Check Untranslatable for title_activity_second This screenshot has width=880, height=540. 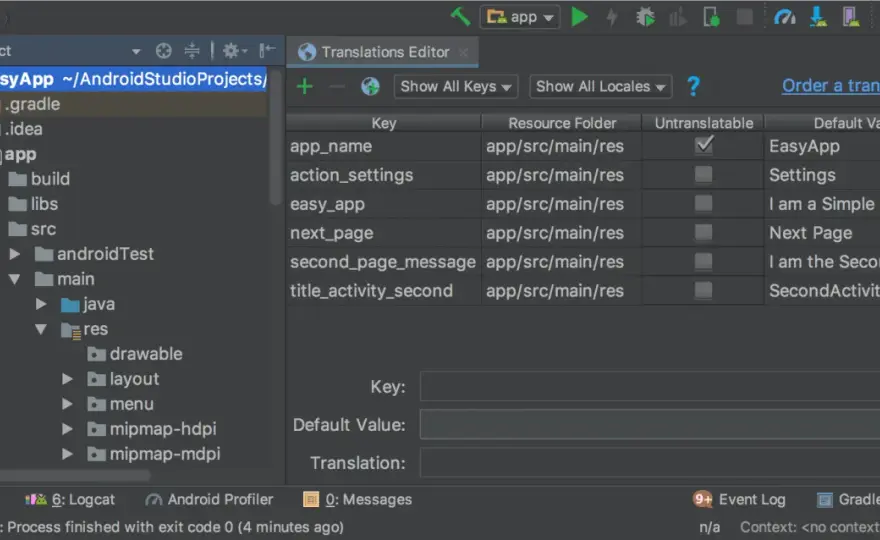point(703,290)
